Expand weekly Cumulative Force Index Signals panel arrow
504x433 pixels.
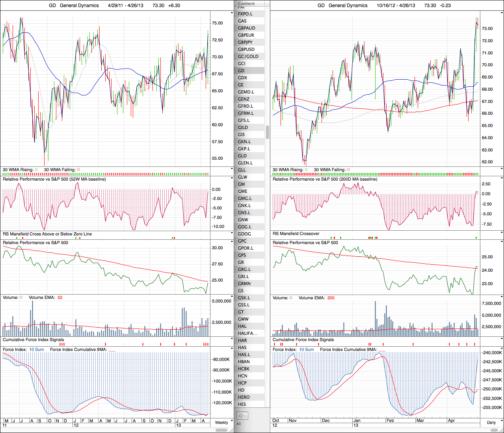pyautogui.click(x=232, y=340)
